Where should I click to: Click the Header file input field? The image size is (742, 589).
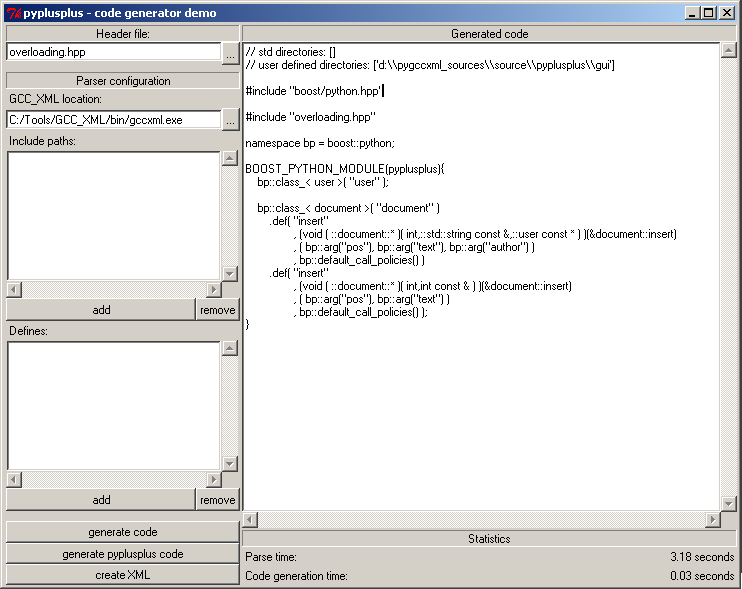click(x=114, y=52)
